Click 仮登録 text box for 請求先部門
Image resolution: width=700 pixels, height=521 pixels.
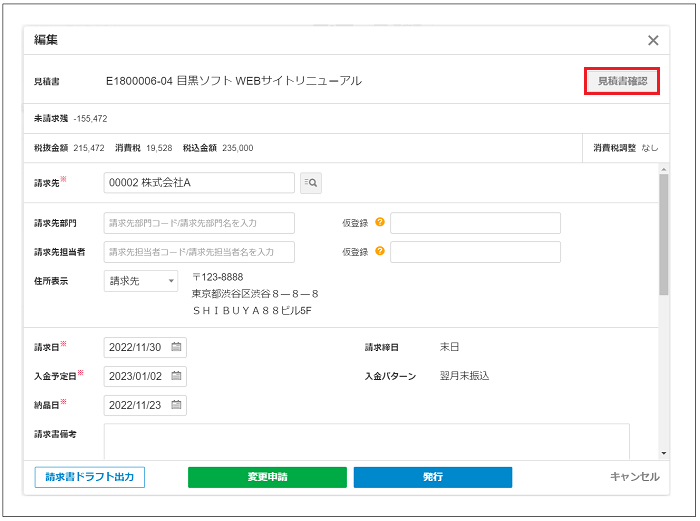475,223
